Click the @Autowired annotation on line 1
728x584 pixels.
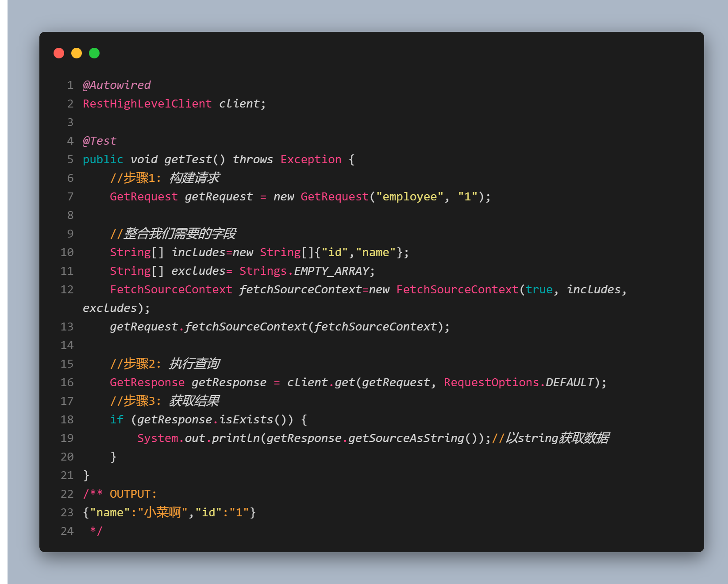(117, 85)
